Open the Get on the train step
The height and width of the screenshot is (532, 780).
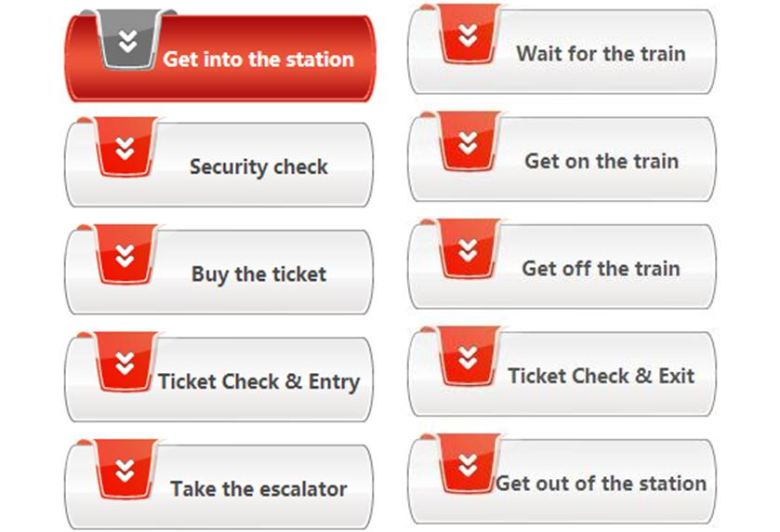(601, 161)
